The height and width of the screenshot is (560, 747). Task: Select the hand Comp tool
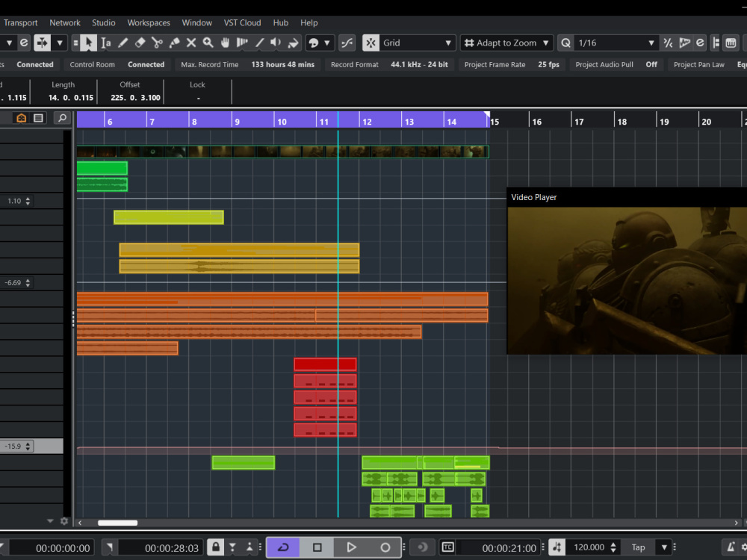pos(226,43)
